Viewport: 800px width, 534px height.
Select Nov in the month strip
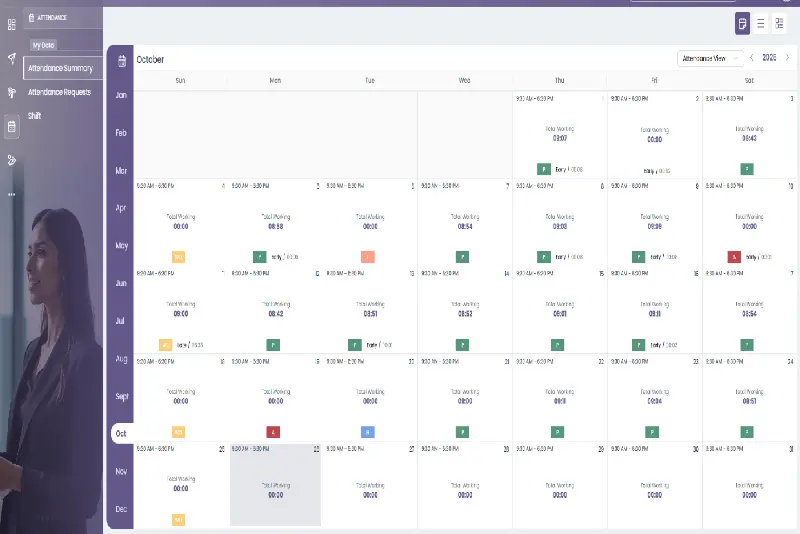pyautogui.click(x=121, y=471)
